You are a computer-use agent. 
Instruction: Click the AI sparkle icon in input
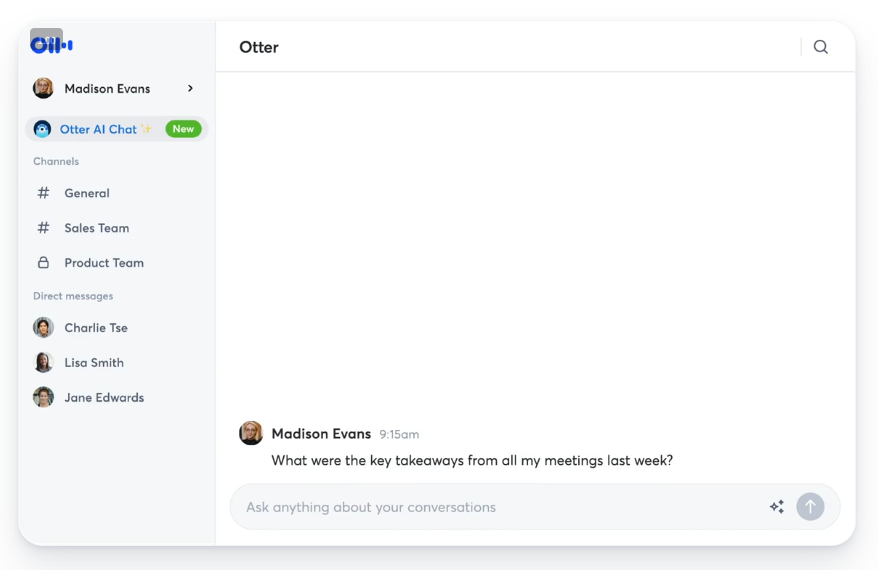776,507
